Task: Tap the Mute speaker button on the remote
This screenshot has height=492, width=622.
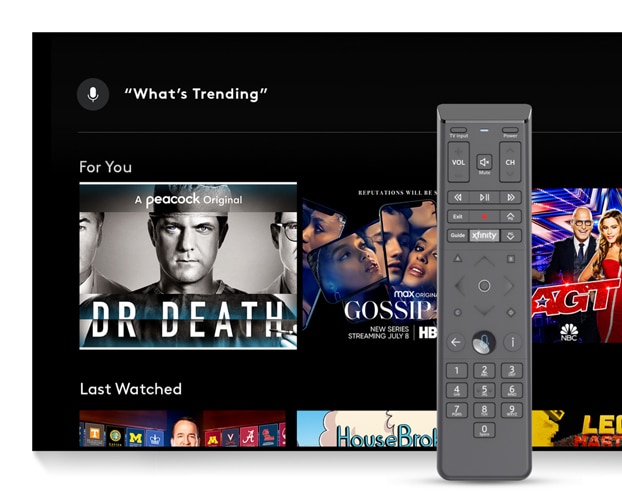Action: (x=484, y=162)
